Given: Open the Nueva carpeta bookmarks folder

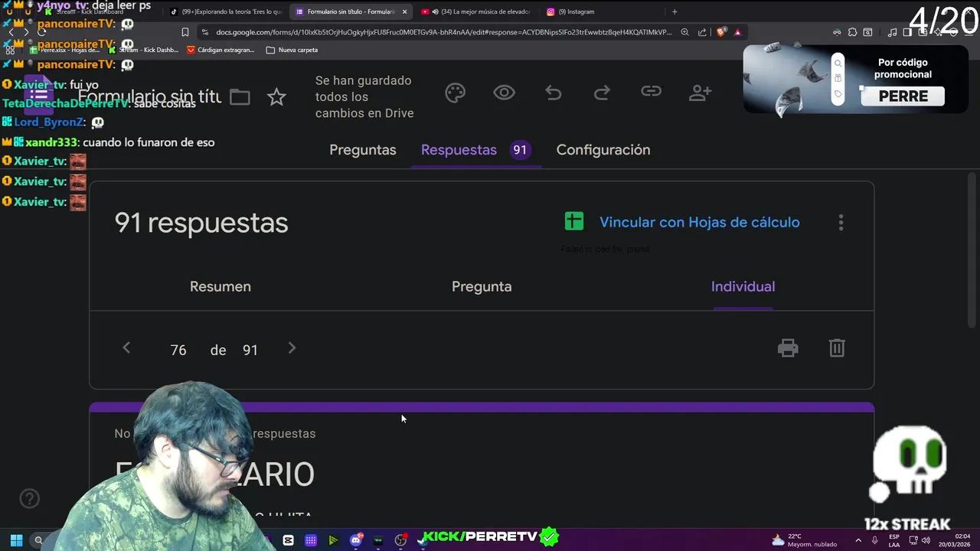Looking at the screenshot, I should point(292,50).
